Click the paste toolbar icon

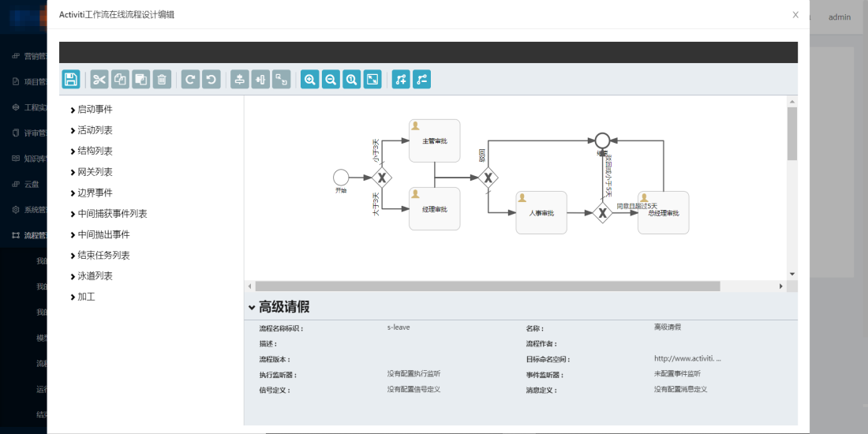(x=141, y=79)
